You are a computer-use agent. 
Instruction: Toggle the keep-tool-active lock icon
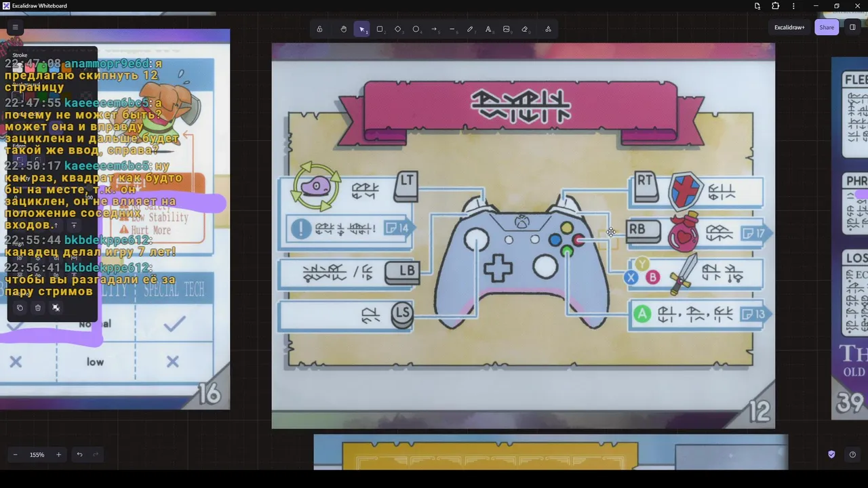pyautogui.click(x=319, y=29)
